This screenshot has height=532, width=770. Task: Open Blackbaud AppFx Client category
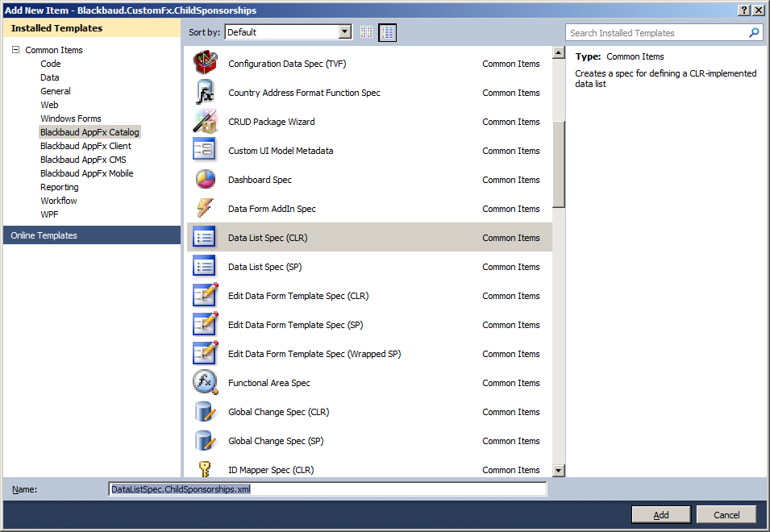point(86,146)
